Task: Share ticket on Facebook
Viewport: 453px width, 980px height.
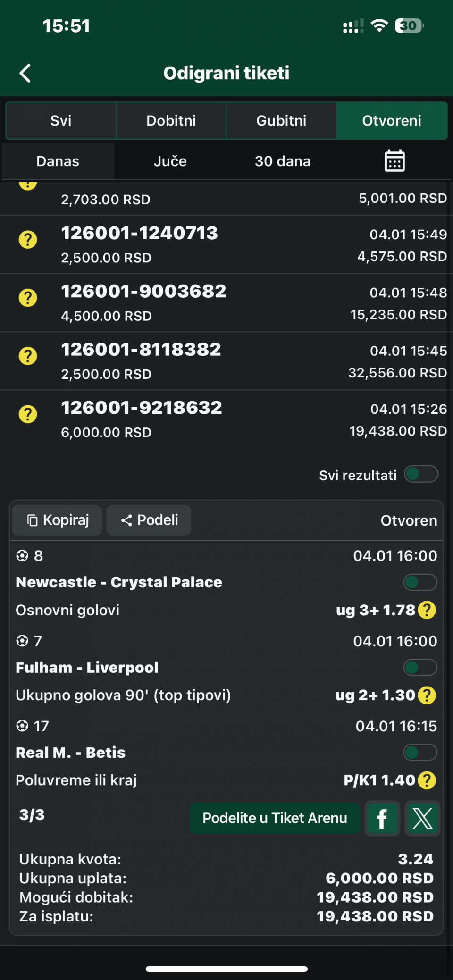Action: (382, 819)
